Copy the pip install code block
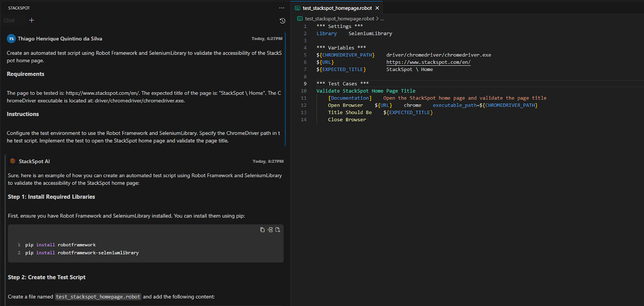The image size is (644, 306). [262, 230]
